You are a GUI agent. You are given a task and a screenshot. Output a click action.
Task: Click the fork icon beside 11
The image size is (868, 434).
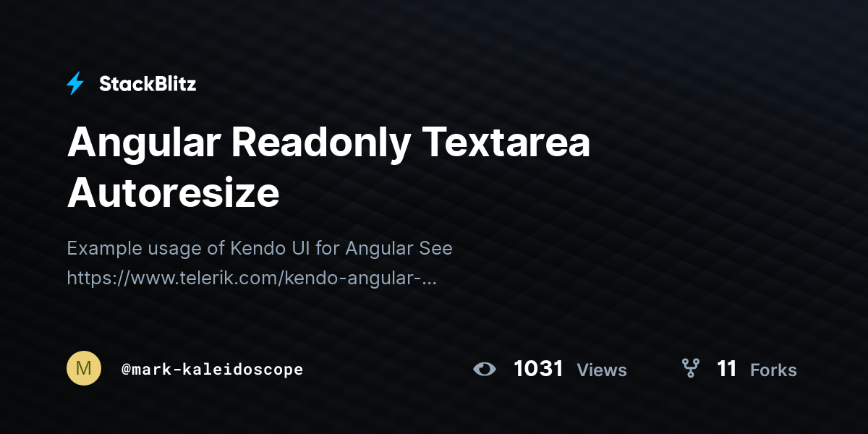(691, 369)
